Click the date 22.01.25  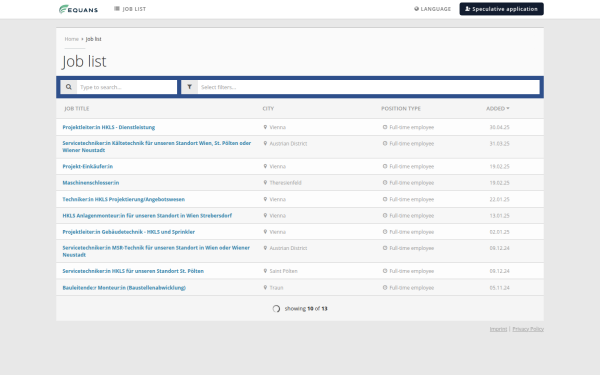(499, 199)
